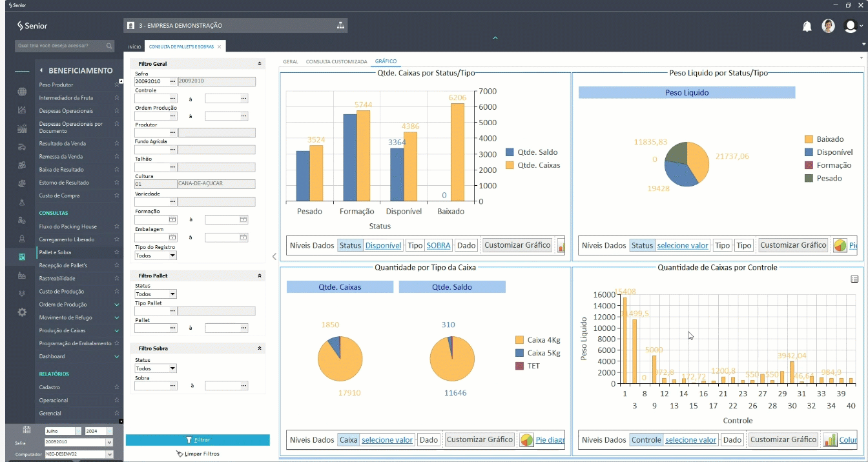Favorite the Peso Produtor menu star
868x462 pixels.
(x=117, y=85)
